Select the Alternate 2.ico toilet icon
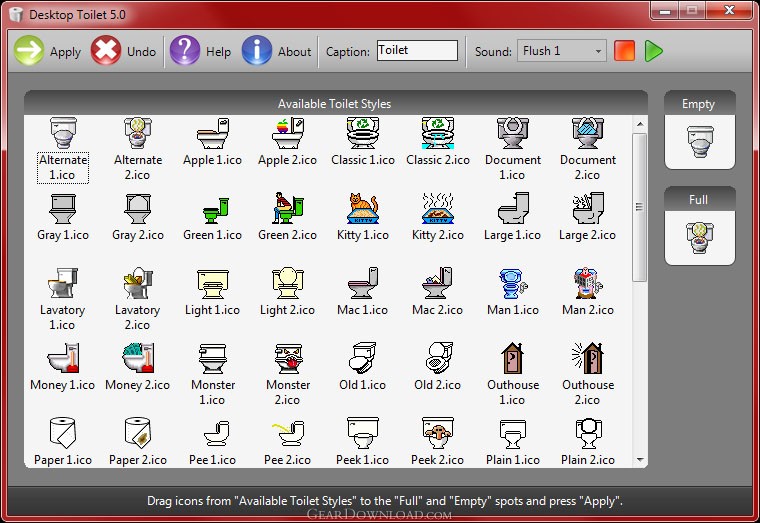This screenshot has width=760, height=523. [138, 133]
